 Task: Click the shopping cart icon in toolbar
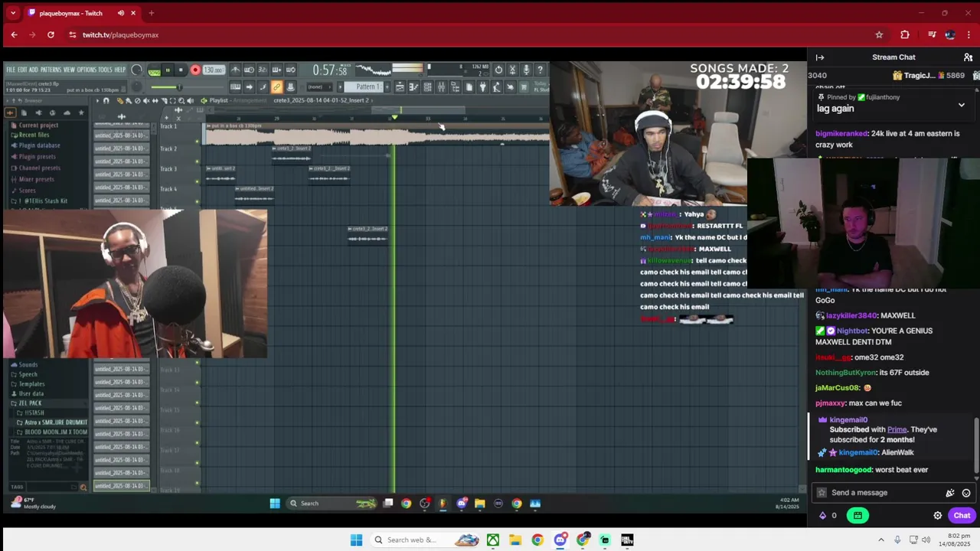click(524, 87)
